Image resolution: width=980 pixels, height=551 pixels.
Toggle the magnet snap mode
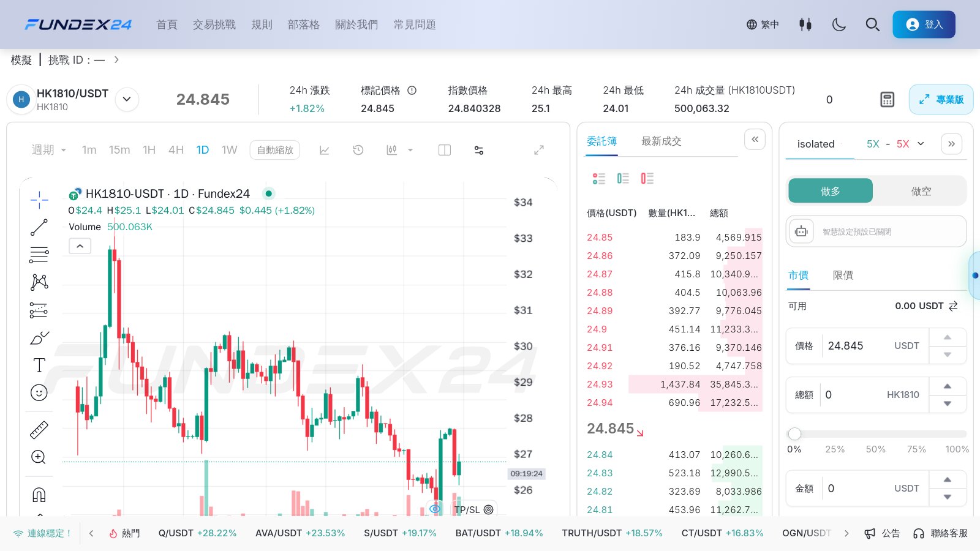[x=39, y=494]
